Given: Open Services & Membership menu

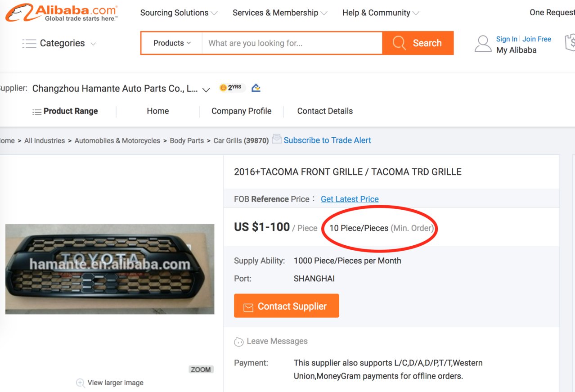Looking at the screenshot, I should tap(280, 13).
